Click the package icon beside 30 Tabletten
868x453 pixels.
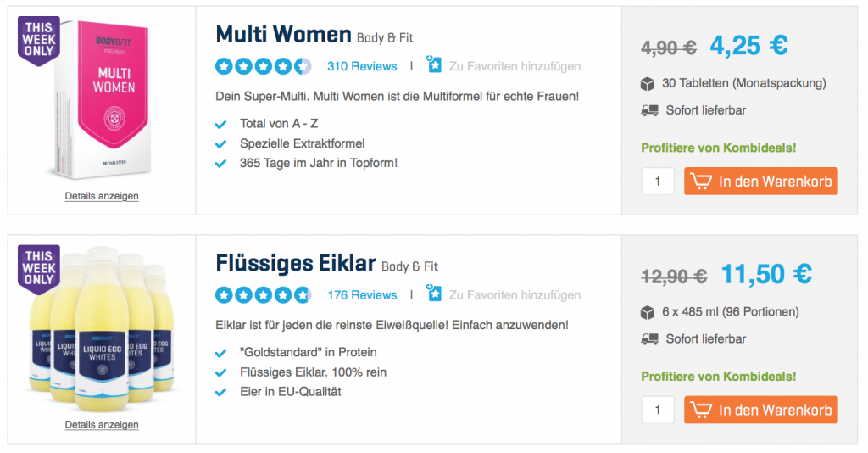coord(648,83)
